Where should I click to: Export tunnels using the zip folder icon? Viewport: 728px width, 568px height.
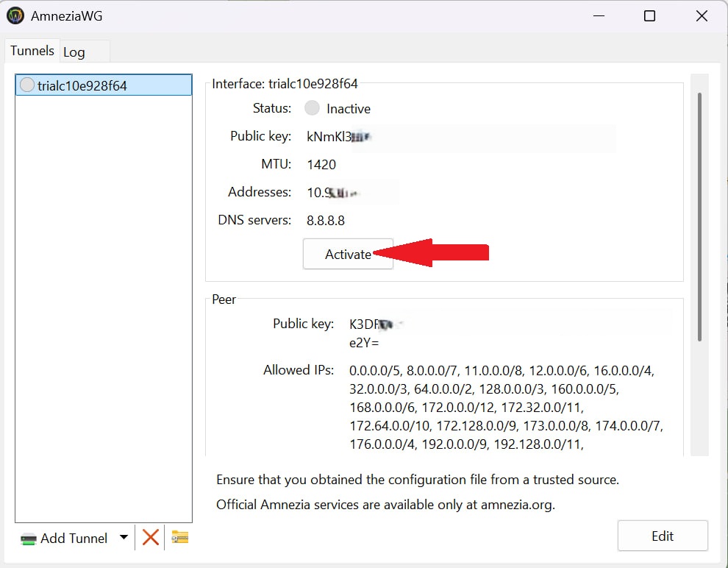coord(179,537)
